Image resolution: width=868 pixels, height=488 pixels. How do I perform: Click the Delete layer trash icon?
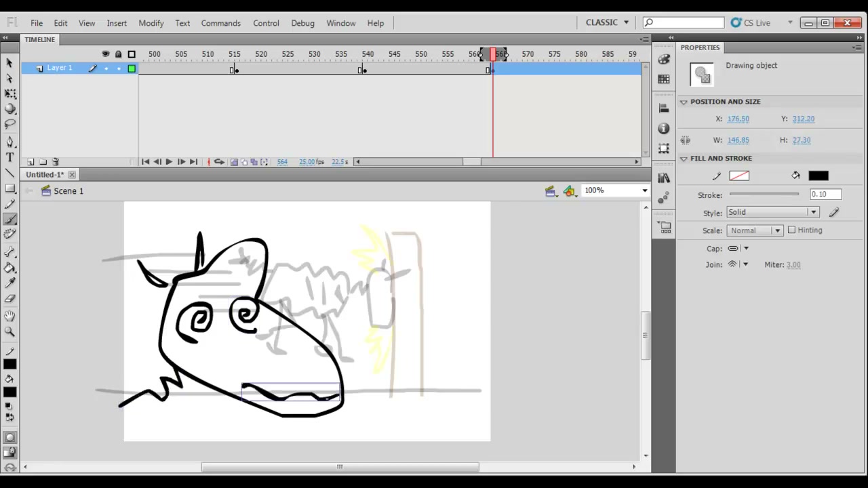(x=56, y=162)
